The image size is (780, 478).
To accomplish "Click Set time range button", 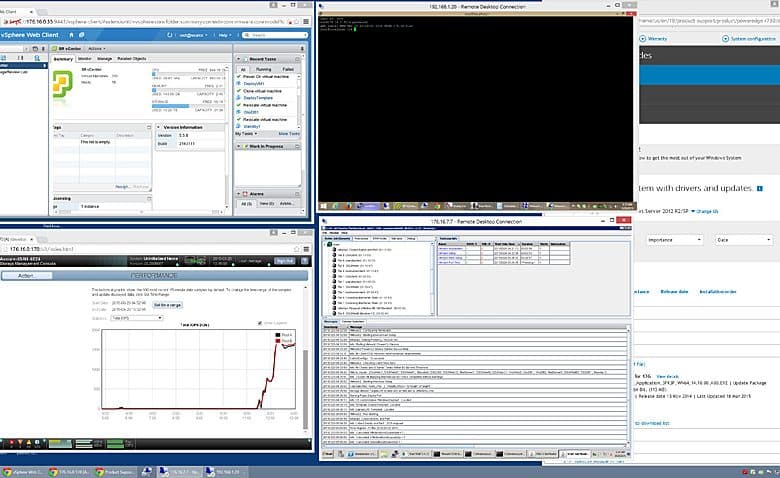I will [x=167, y=305].
